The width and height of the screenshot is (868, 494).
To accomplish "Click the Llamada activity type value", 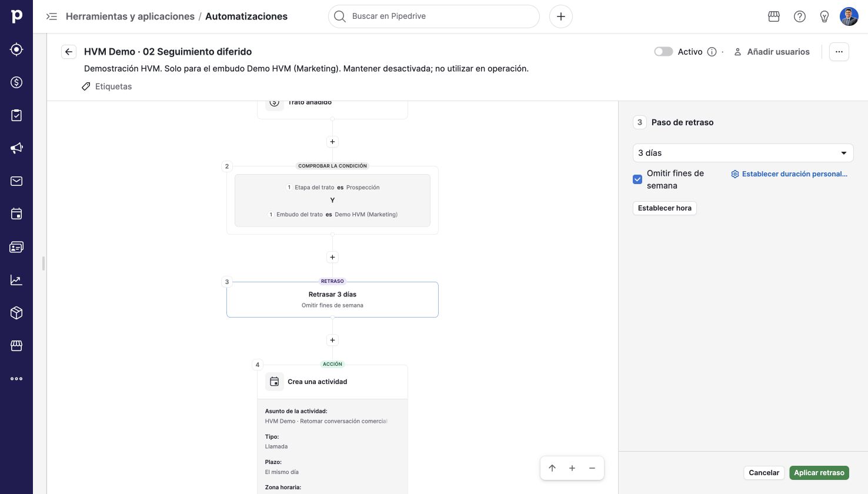I will pos(276,446).
